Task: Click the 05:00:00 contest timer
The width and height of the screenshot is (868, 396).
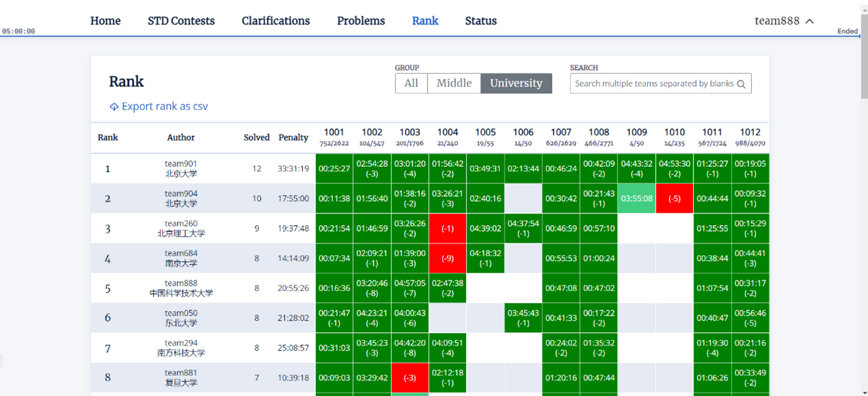Action: [18, 31]
